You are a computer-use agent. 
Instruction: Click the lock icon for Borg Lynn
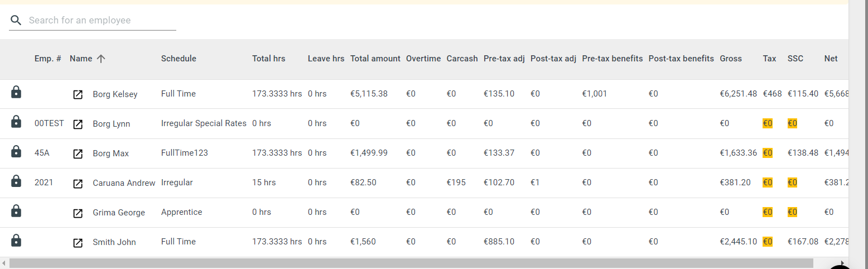coord(16,122)
